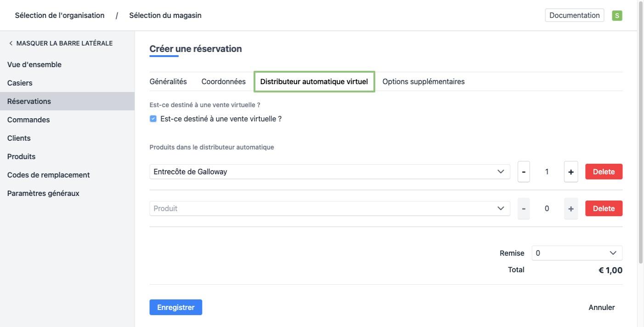This screenshot has height=327, width=644.
Task: Open the Remise discount dropdown
Action: point(576,253)
